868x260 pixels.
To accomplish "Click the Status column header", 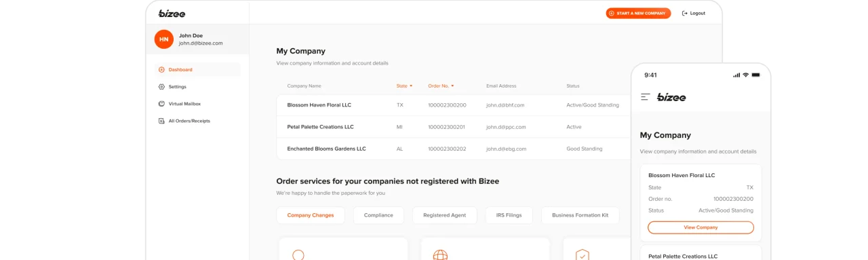I will click(x=573, y=86).
